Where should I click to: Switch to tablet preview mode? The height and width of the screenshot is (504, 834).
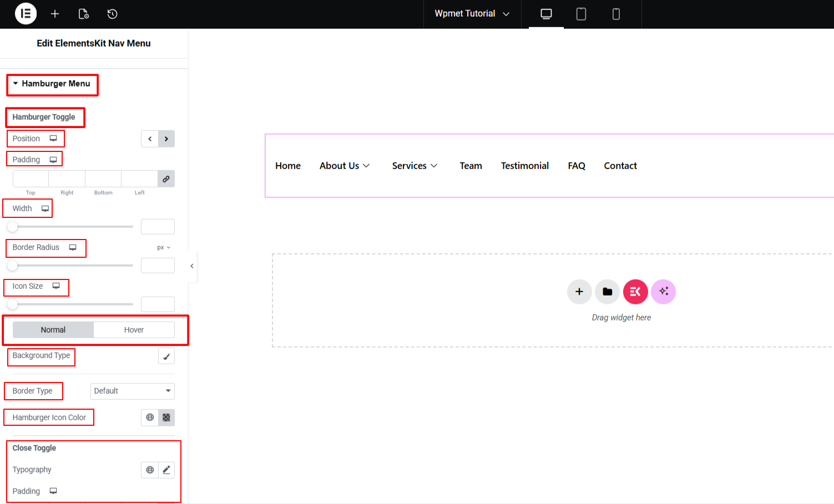[580, 14]
